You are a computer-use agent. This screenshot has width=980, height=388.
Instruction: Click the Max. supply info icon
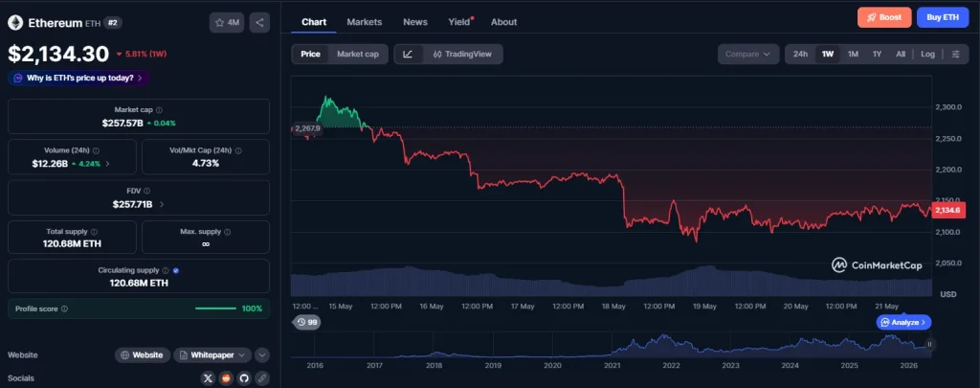click(227, 232)
